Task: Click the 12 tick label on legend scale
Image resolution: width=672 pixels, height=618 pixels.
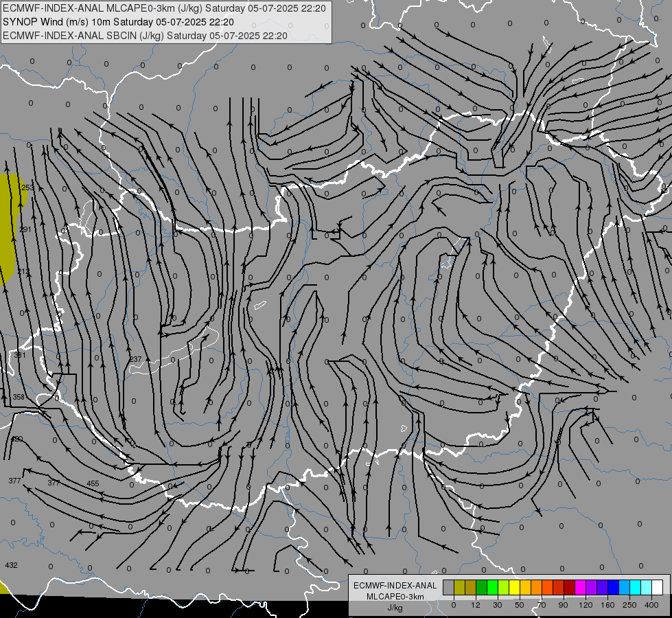Action: [476, 605]
